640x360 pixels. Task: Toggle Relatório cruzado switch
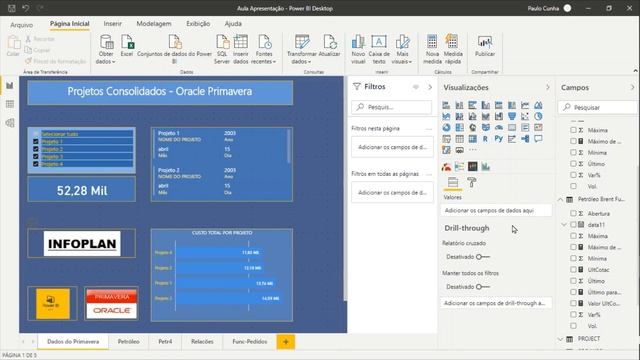point(483,257)
